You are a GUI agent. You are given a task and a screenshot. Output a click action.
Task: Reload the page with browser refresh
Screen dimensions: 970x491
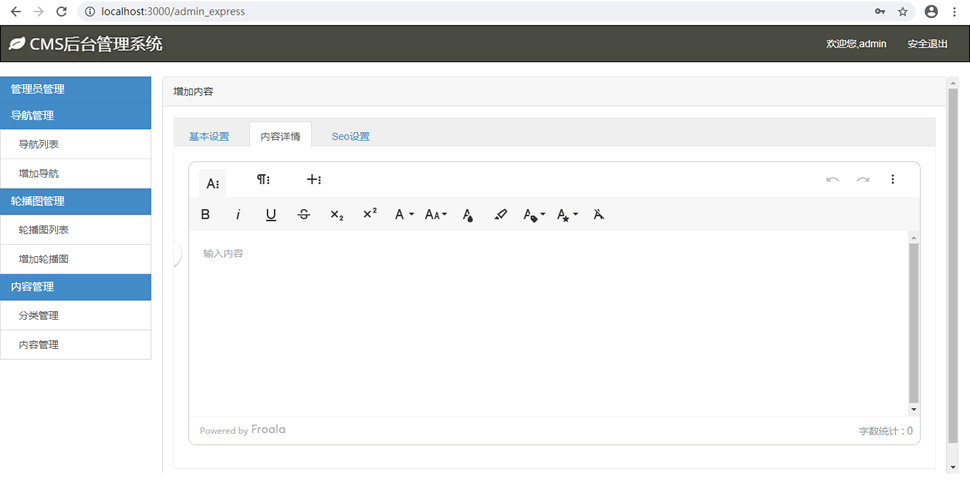pyautogui.click(x=61, y=11)
